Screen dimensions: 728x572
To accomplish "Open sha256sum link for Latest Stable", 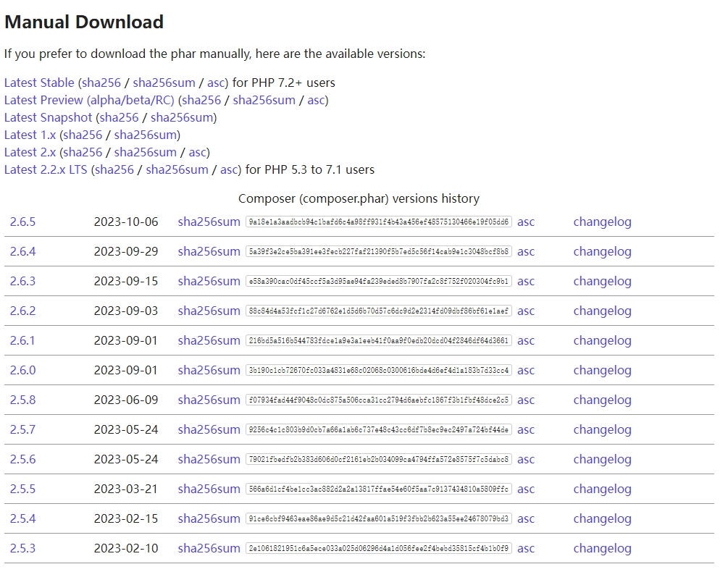I will pos(164,83).
